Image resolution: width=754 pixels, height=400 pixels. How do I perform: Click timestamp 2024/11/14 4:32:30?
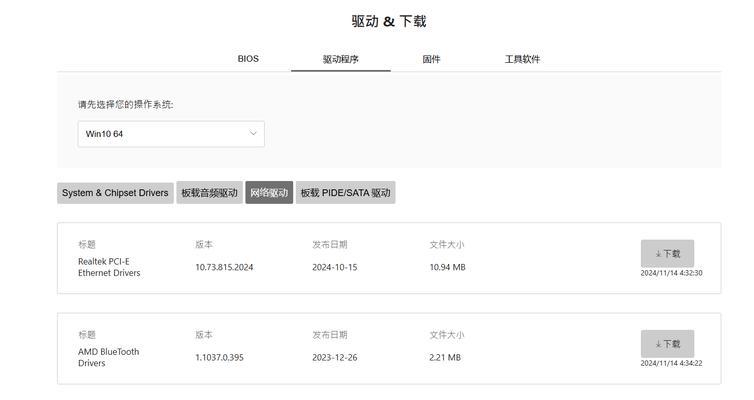click(x=671, y=273)
